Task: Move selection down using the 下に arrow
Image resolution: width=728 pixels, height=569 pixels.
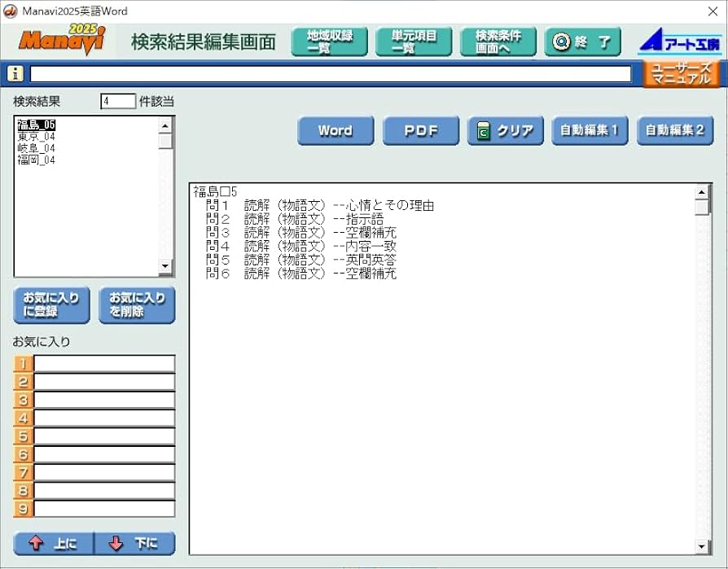Action: pyautogui.click(x=134, y=543)
